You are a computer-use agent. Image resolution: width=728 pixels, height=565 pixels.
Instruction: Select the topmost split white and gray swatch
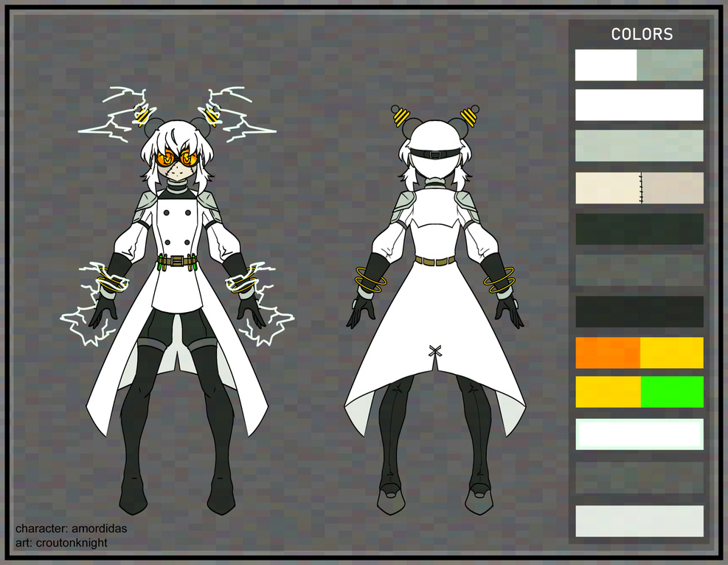pos(639,65)
